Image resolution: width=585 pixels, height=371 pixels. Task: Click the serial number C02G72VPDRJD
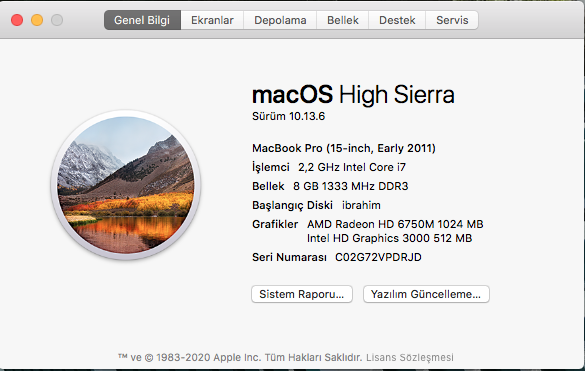(378, 257)
